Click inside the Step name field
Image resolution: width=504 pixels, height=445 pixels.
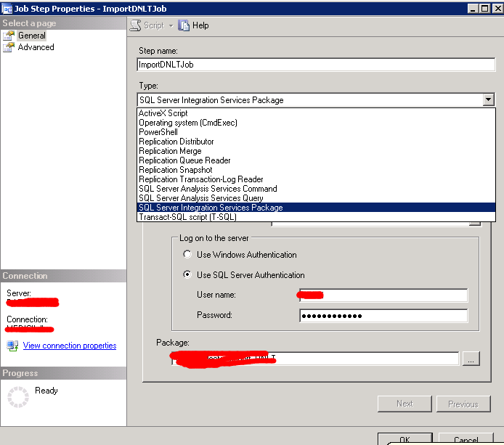click(x=316, y=65)
